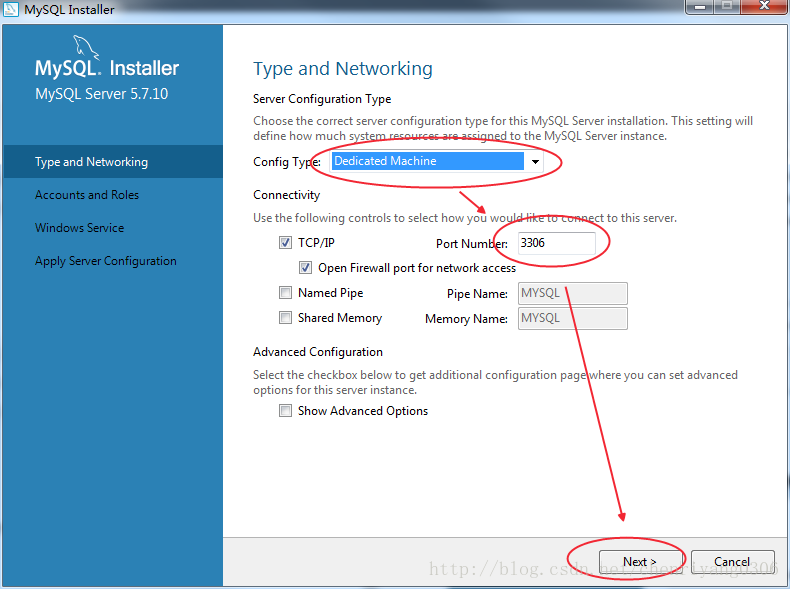Click the Pipe Name field
The width and height of the screenshot is (790, 589).
[x=573, y=293]
